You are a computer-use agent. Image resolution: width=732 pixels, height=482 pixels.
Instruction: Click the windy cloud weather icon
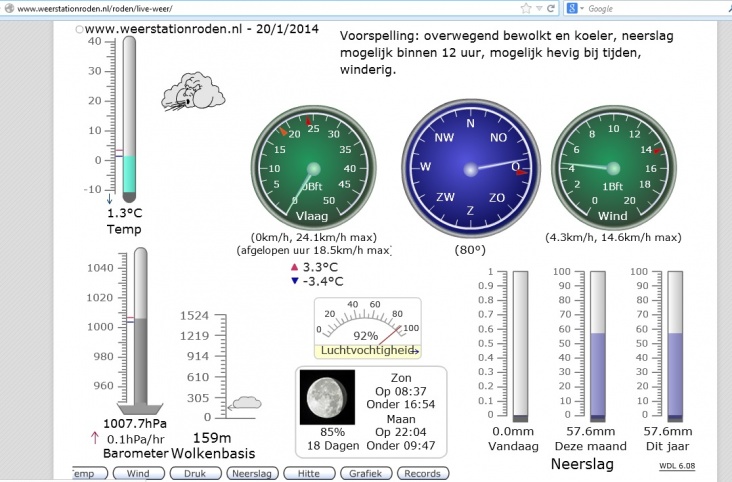tap(190, 91)
